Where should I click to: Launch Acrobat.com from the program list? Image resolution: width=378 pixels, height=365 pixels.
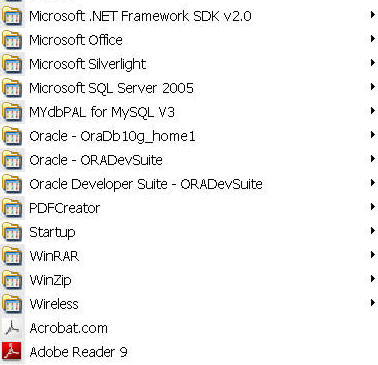coord(189,328)
